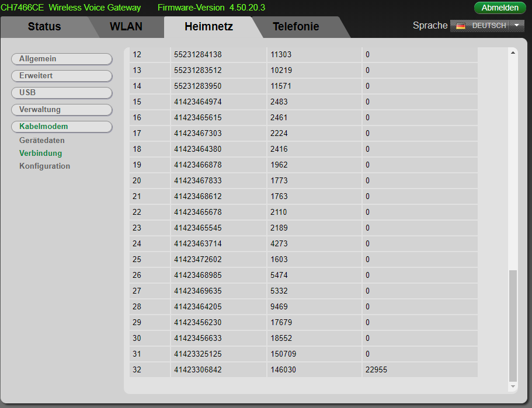Click value 41423472602 in row 25
This screenshot has height=408, width=532.
tap(198, 260)
